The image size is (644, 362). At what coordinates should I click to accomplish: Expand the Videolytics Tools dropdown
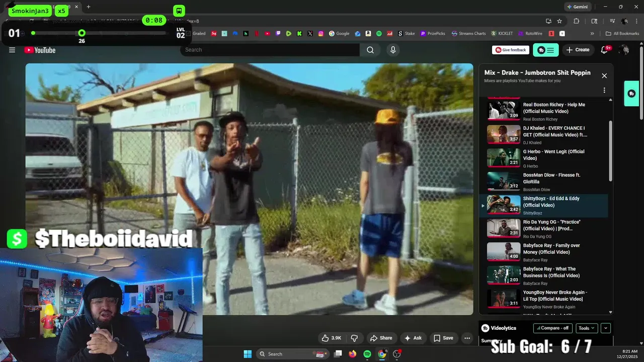[x=587, y=328]
